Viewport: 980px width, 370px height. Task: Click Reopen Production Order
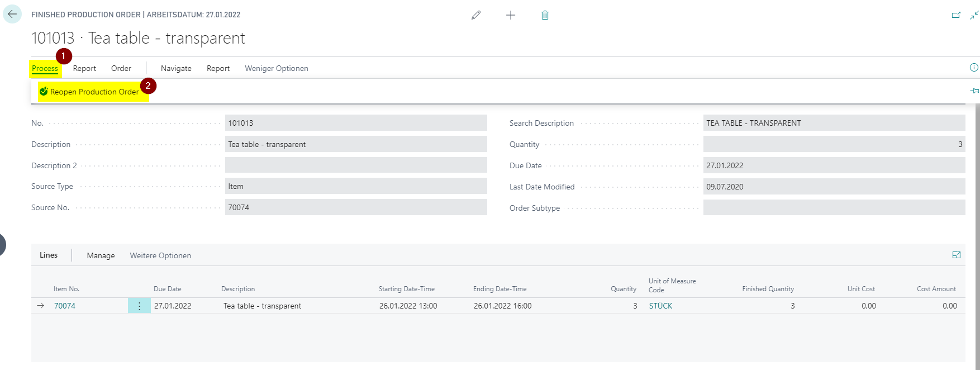(x=89, y=92)
